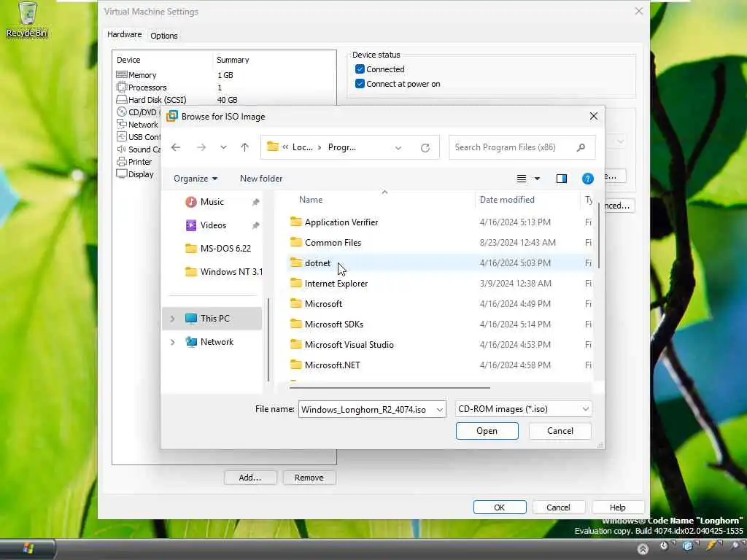
Task: Open the Windows NT 3.1 pinned folder
Action: 224,272
